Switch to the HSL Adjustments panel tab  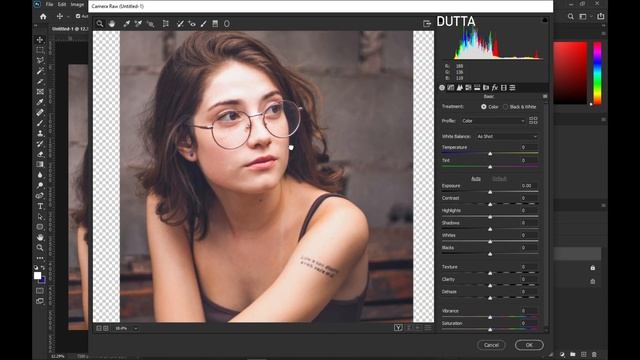point(468,87)
